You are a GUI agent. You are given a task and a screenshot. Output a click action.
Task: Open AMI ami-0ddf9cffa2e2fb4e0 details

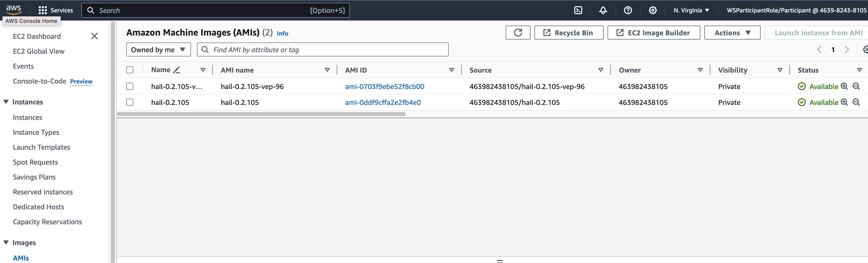pos(383,102)
